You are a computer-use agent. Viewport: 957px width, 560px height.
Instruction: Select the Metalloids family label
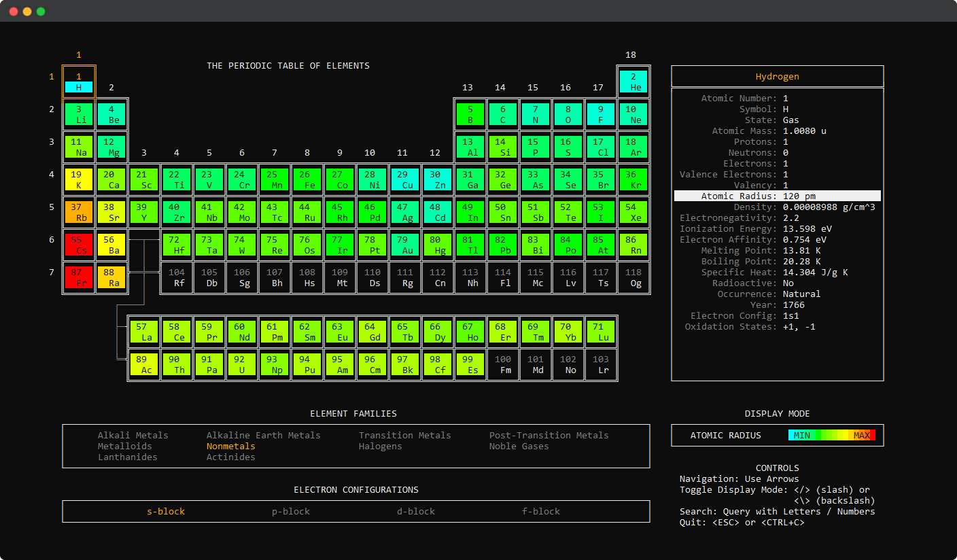click(x=124, y=446)
